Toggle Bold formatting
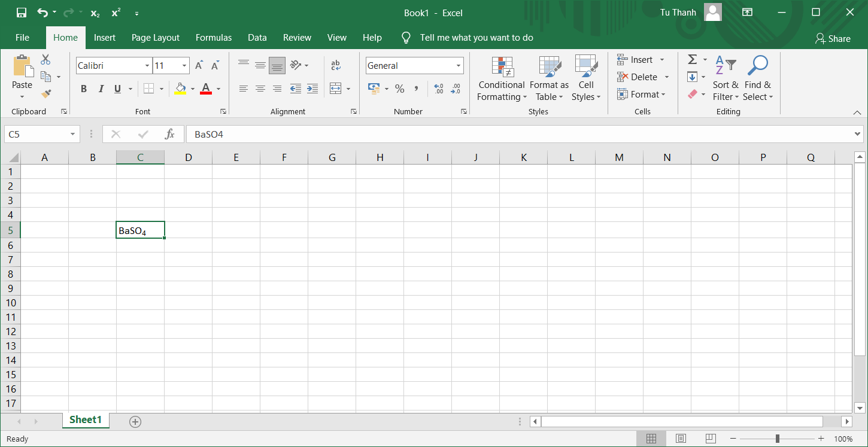Viewport: 868px width, 447px height. 84,89
